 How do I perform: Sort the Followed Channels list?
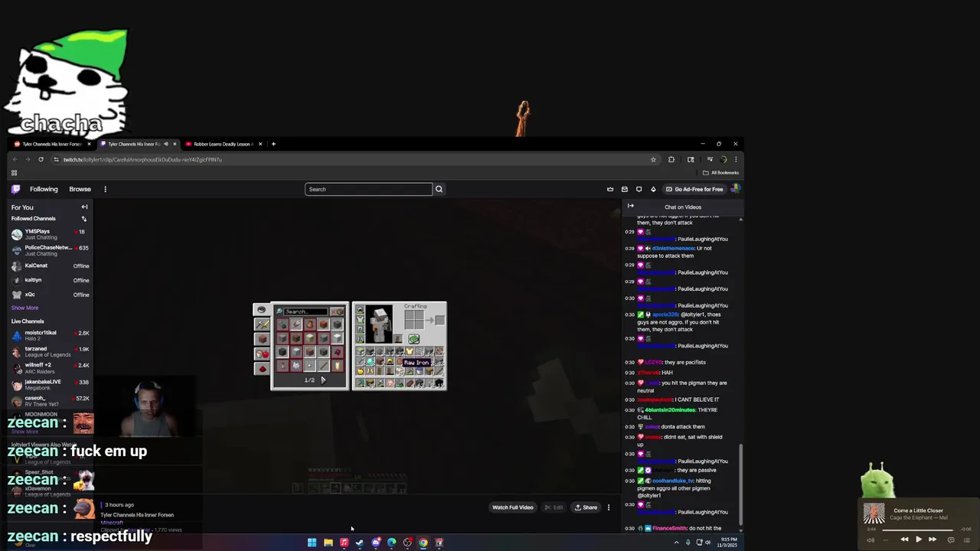(84, 219)
